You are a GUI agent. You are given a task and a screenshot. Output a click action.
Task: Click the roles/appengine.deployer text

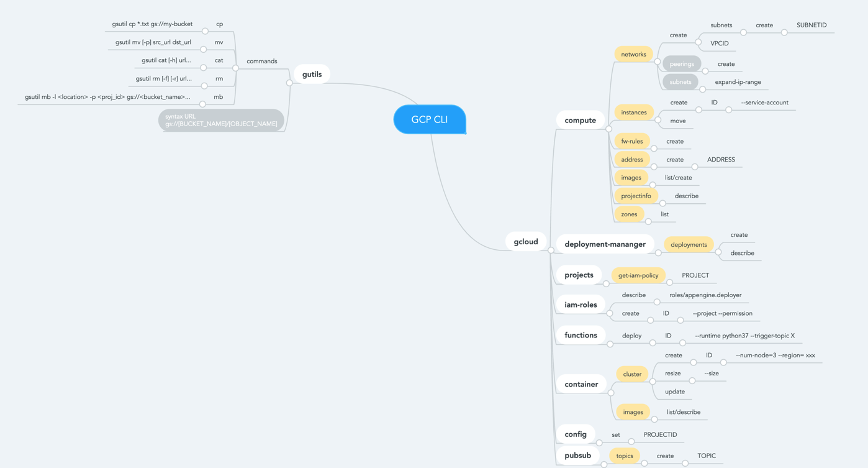coord(705,295)
